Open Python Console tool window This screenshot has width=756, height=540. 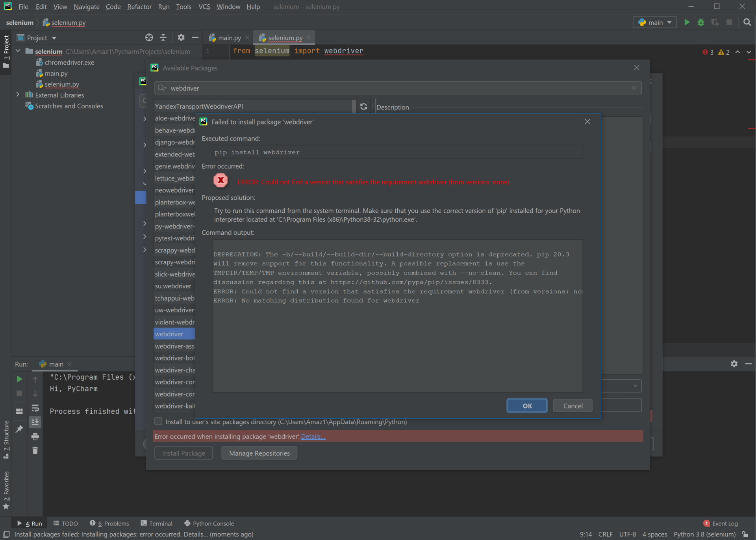point(209,523)
